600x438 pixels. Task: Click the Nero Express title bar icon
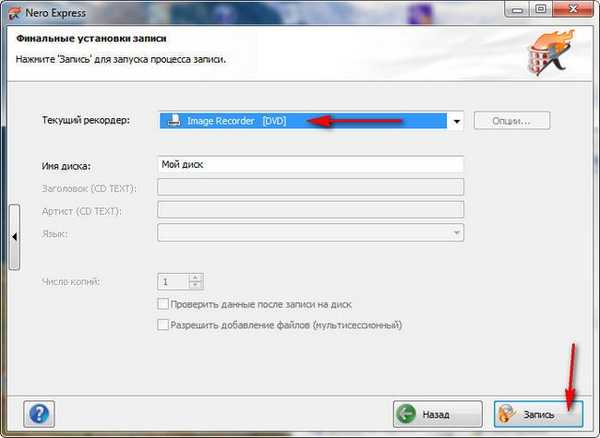coord(14,13)
